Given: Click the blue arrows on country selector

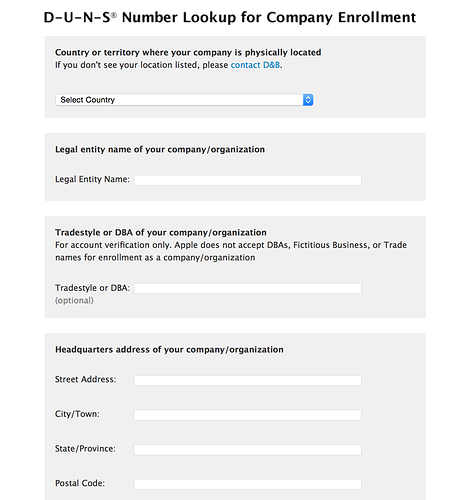Looking at the screenshot, I should point(308,100).
